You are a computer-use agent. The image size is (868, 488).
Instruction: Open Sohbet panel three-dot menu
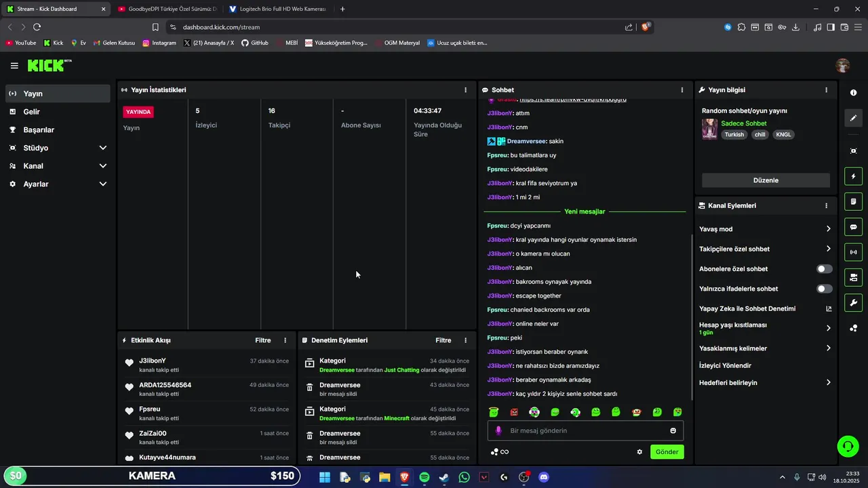[682, 89]
